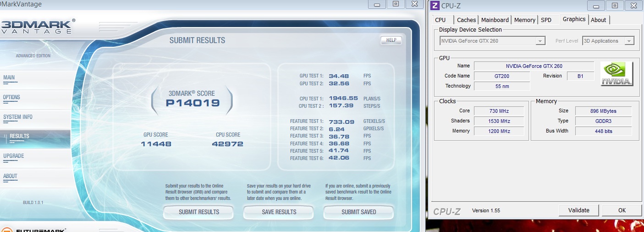644x232 pixels.
Task: Click the Futuremark logo
Action: pos(34,229)
